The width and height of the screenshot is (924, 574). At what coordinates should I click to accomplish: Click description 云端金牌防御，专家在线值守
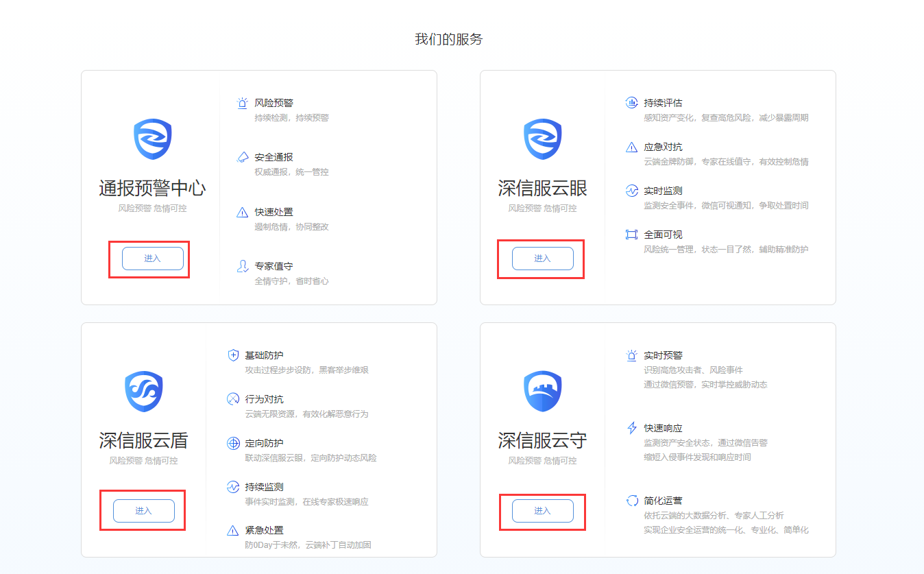point(726,162)
